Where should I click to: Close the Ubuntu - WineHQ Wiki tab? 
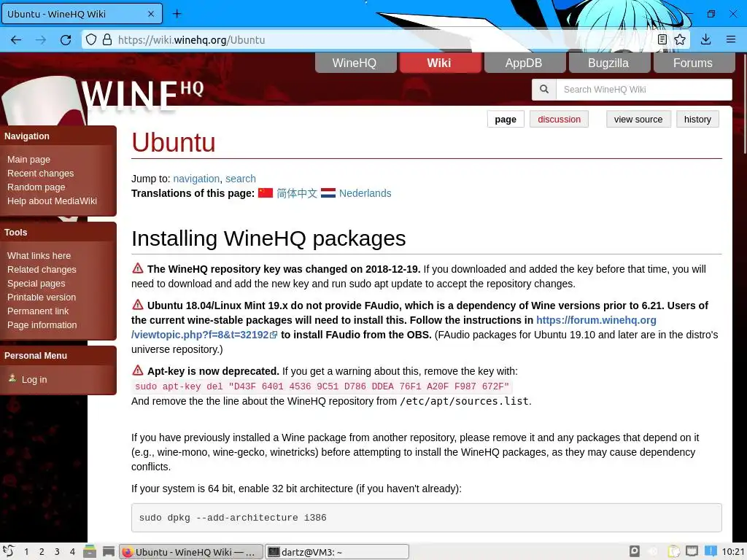point(151,14)
